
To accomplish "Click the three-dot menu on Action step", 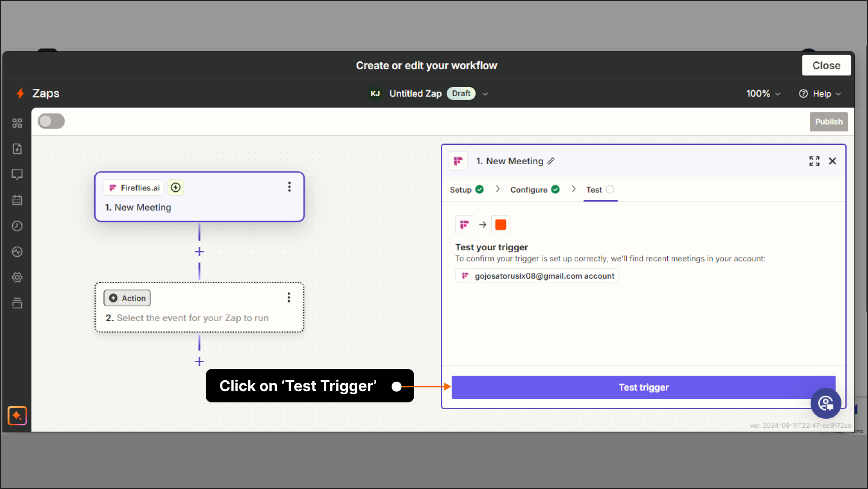I will (289, 297).
